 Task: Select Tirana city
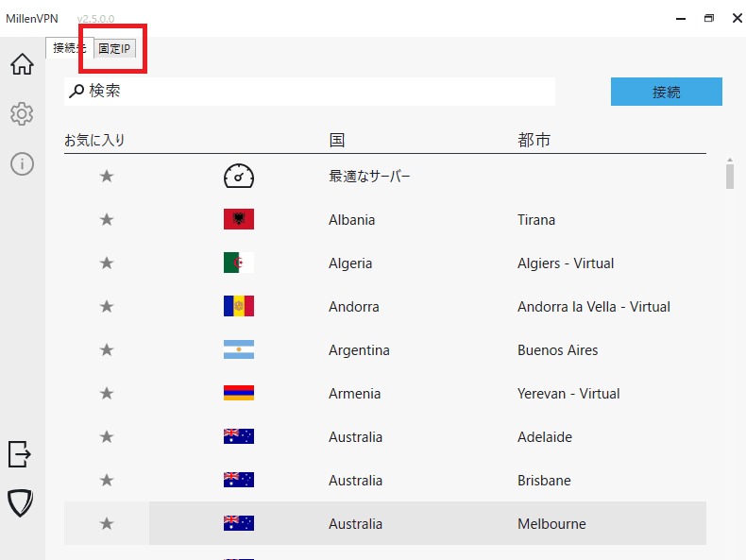click(x=536, y=220)
